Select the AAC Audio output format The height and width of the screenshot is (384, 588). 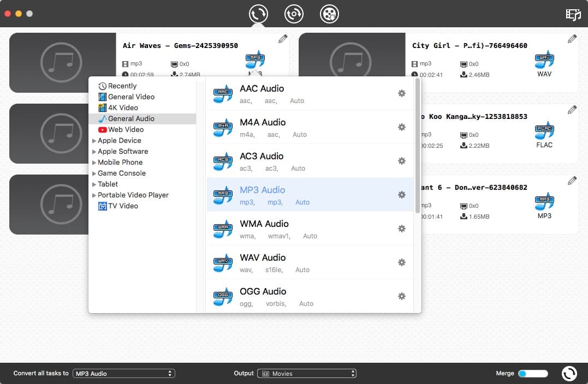pyautogui.click(x=263, y=88)
